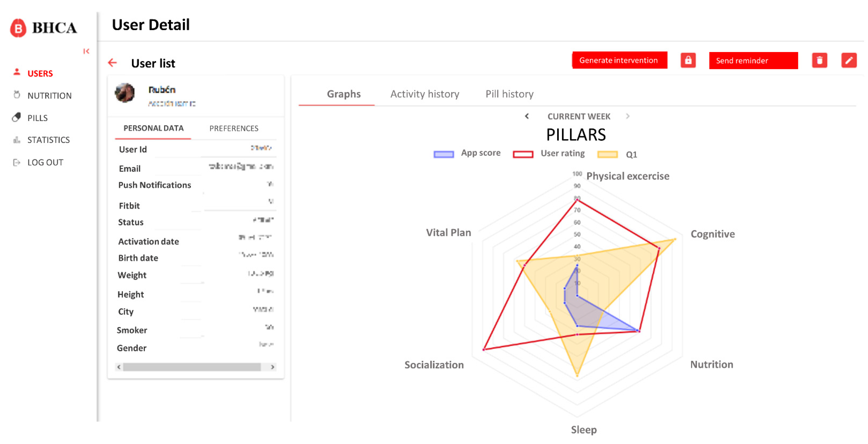Open Nutrition in the sidebar
Image resolution: width=868 pixels, height=444 pixels.
[x=49, y=96]
